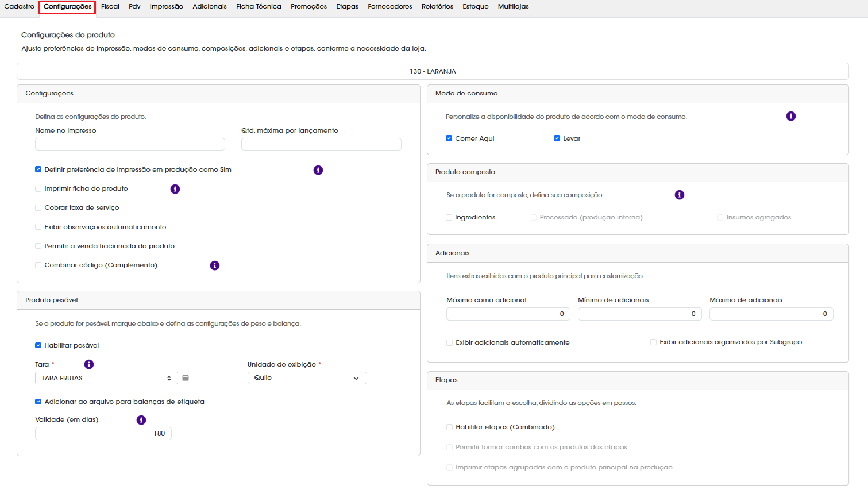Open the Relatórios tab
Image resolution: width=868 pixels, height=497 pixels.
pos(437,6)
